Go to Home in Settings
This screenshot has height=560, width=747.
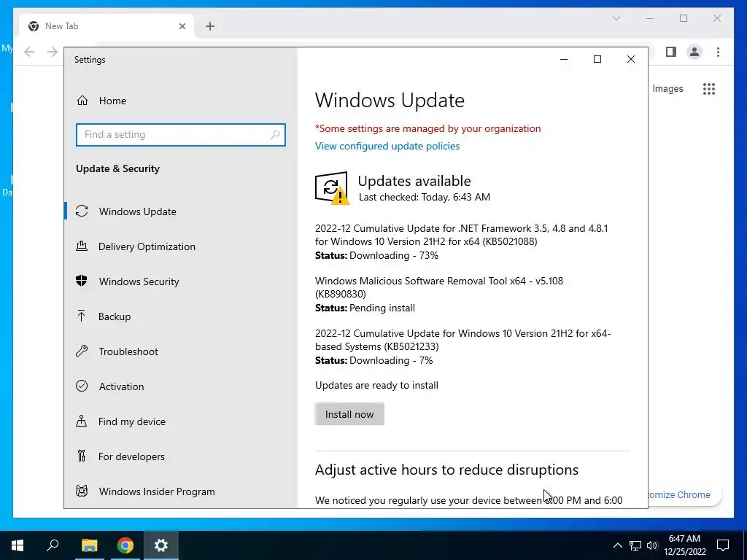(x=181, y=101)
